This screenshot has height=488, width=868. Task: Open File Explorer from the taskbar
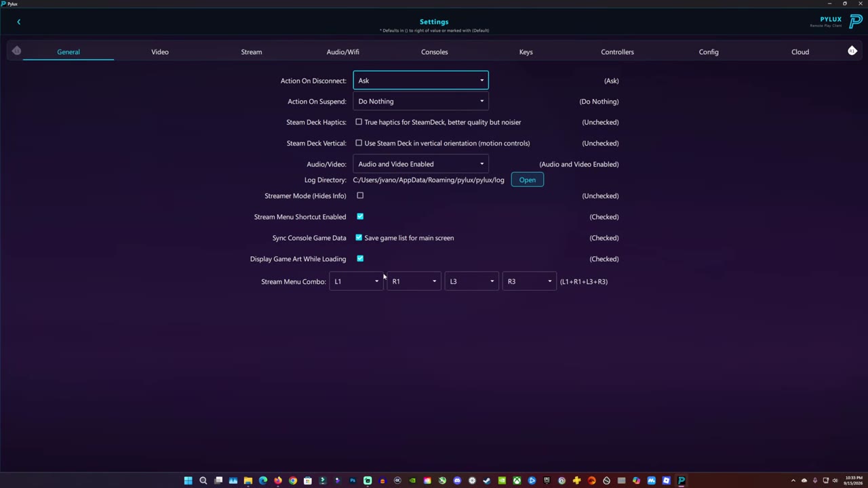pyautogui.click(x=248, y=481)
